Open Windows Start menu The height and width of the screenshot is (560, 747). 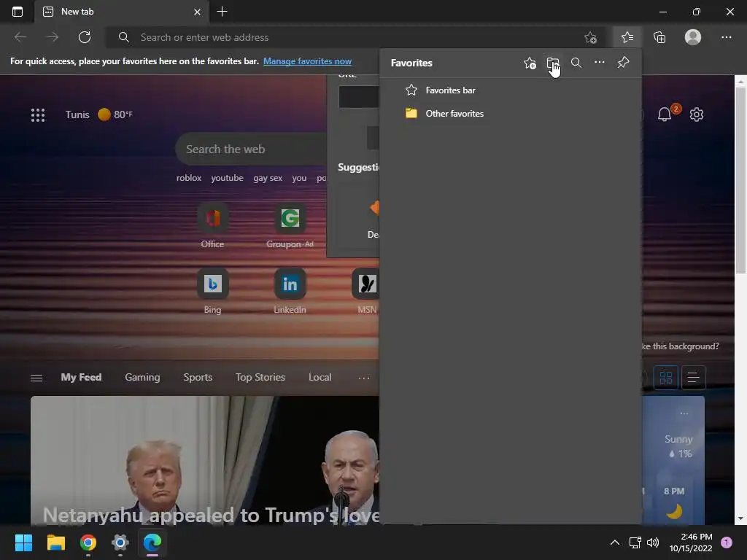point(23,542)
